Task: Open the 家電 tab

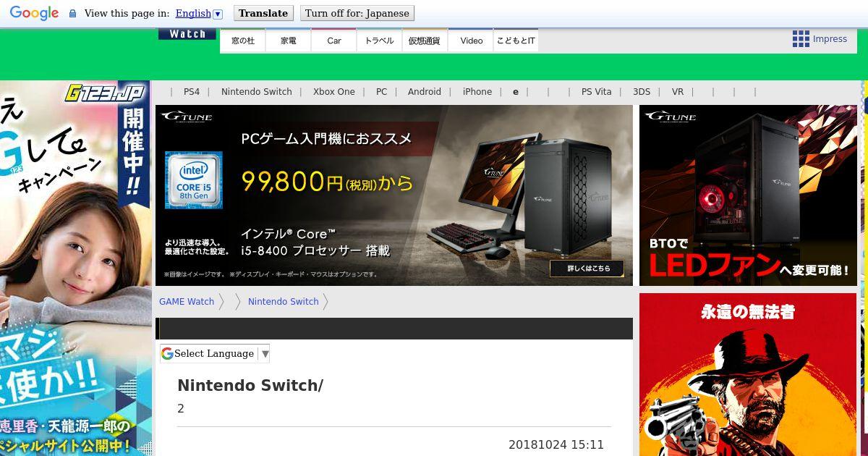Action: click(289, 41)
